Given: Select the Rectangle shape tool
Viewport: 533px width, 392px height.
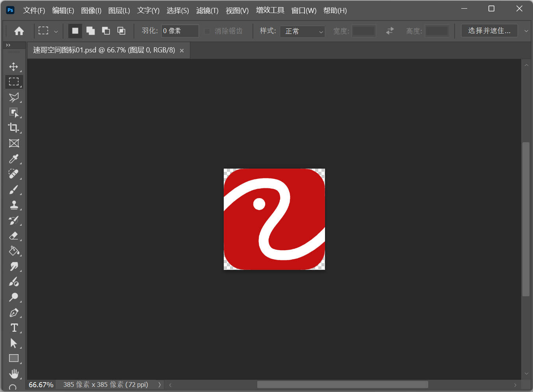Looking at the screenshot, I should coord(14,359).
